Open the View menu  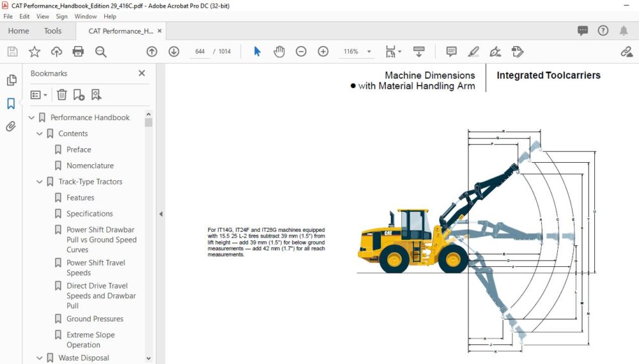[42, 17]
